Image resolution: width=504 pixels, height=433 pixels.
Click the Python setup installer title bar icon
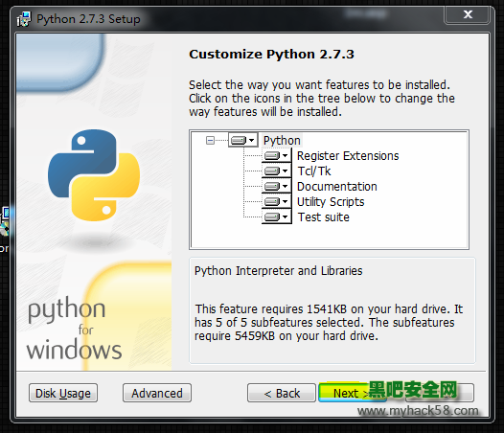point(24,19)
